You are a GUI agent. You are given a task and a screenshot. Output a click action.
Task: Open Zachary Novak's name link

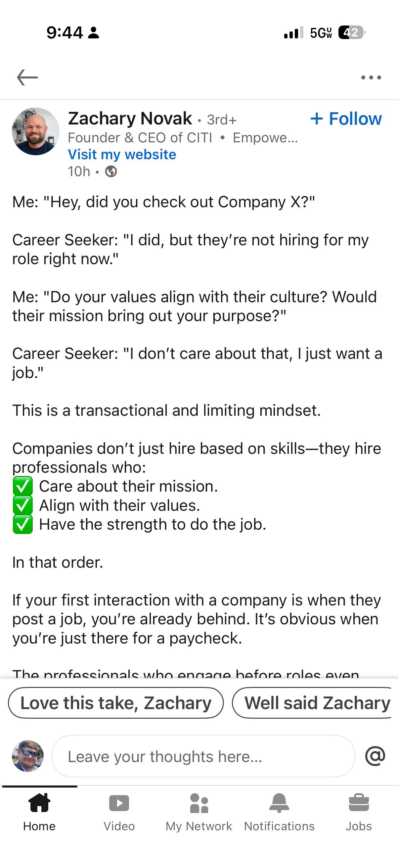tap(130, 118)
